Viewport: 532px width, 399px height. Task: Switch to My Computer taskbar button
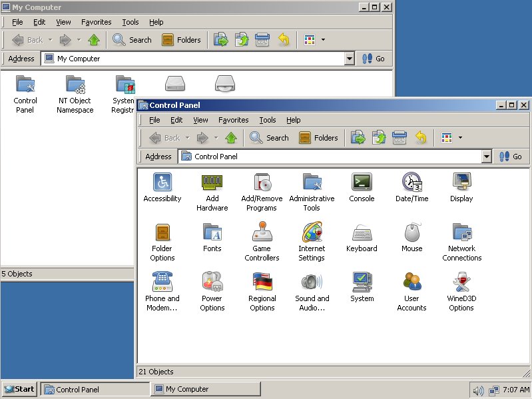tap(206, 389)
